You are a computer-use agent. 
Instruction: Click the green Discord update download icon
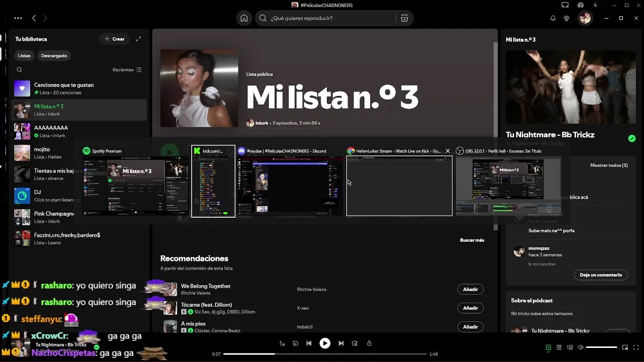[x=596, y=5]
